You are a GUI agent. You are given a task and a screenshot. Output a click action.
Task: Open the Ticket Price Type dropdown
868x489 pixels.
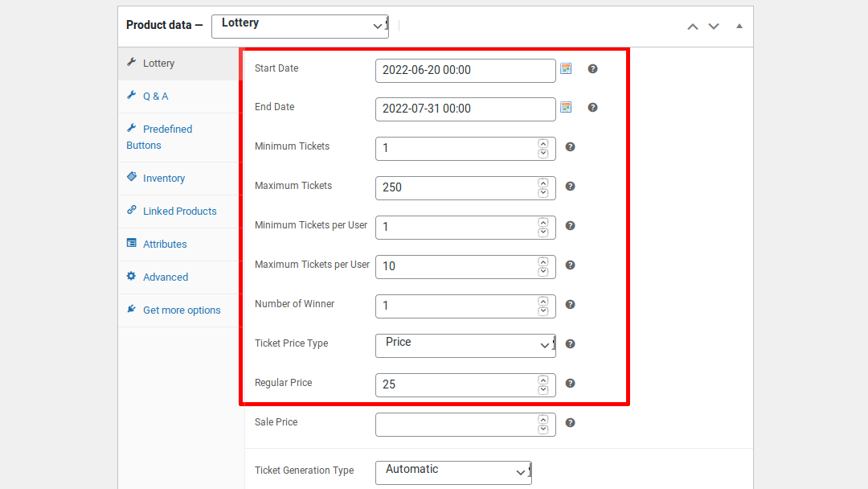click(x=465, y=346)
